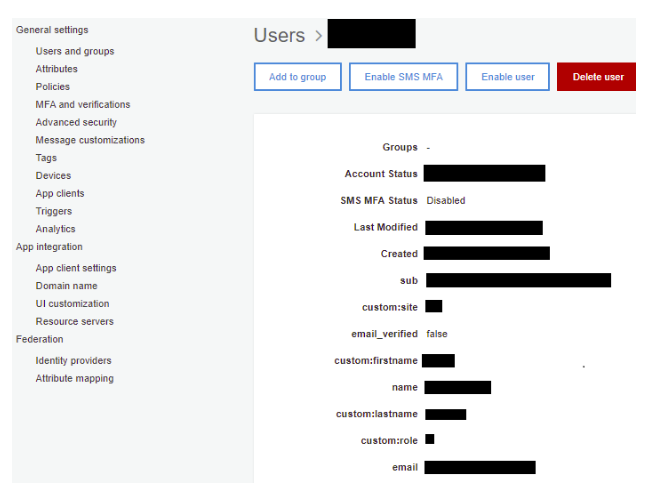Viewport: 659px width, 495px height.
Task: Go to Policies page
Action: (x=53, y=87)
